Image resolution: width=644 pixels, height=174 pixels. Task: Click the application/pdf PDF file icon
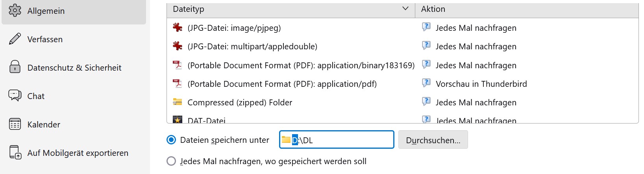tap(178, 84)
